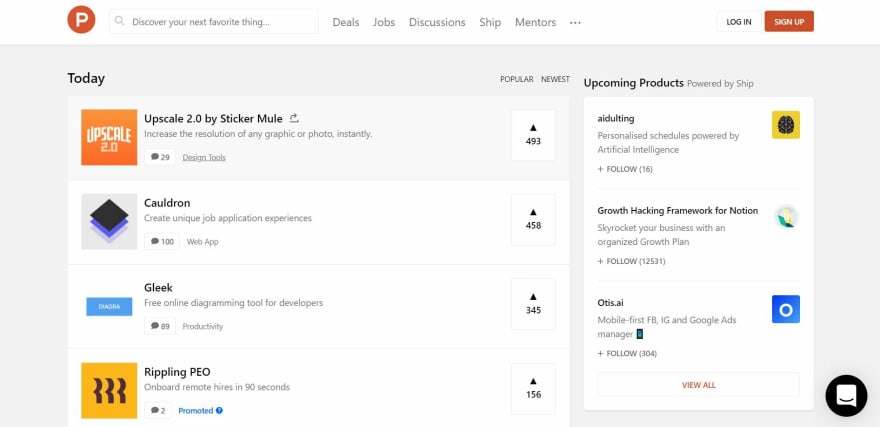Viewport: 880px width, 427px height.
Task: Click 'Increase the resolution of any graphic' text
Action: click(258, 134)
